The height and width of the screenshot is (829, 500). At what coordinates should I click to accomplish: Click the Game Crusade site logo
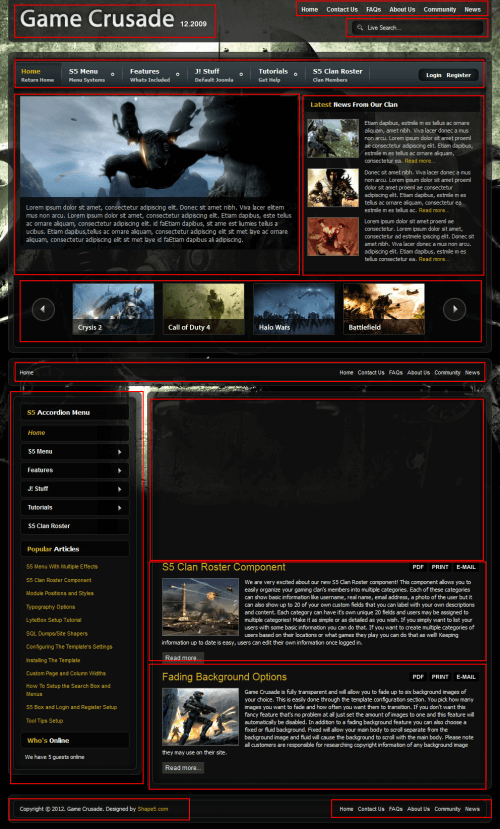click(x=97, y=20)
